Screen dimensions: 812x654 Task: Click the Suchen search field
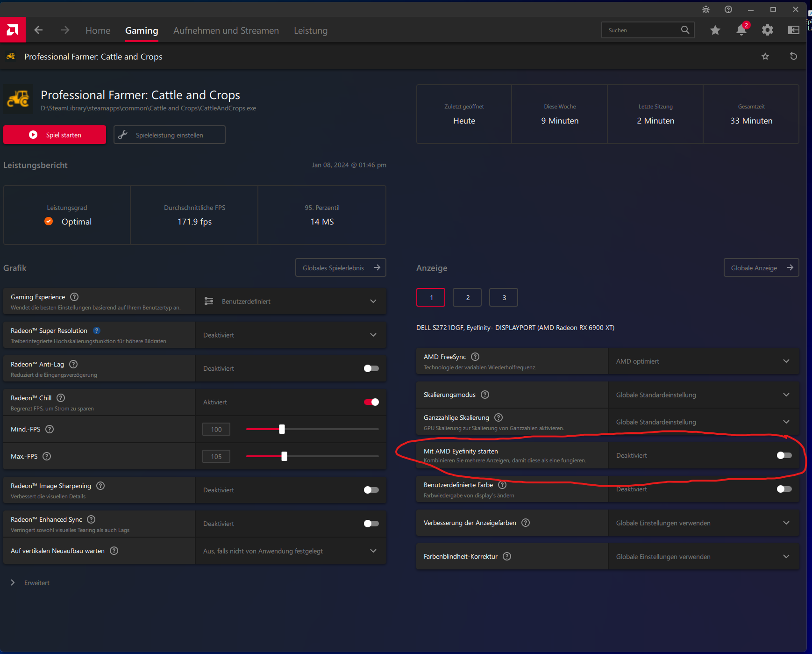coord(648,30)
